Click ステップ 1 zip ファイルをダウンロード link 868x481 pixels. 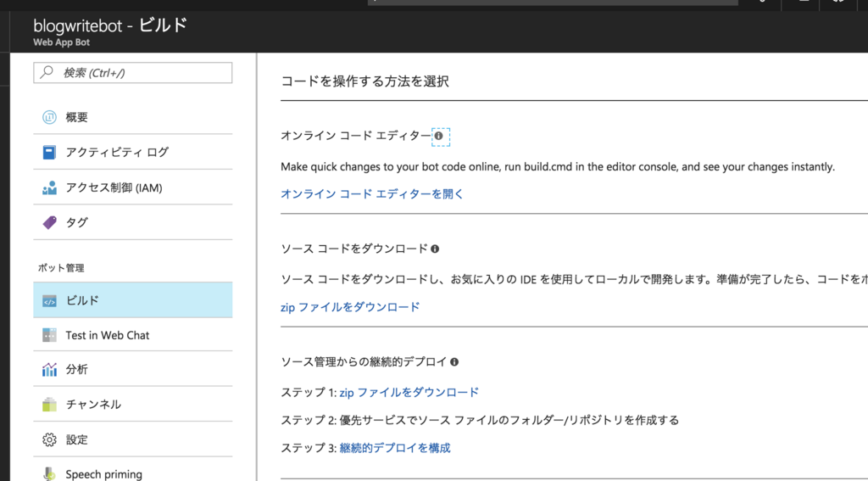pyautogui.click(x=409, y=392)
